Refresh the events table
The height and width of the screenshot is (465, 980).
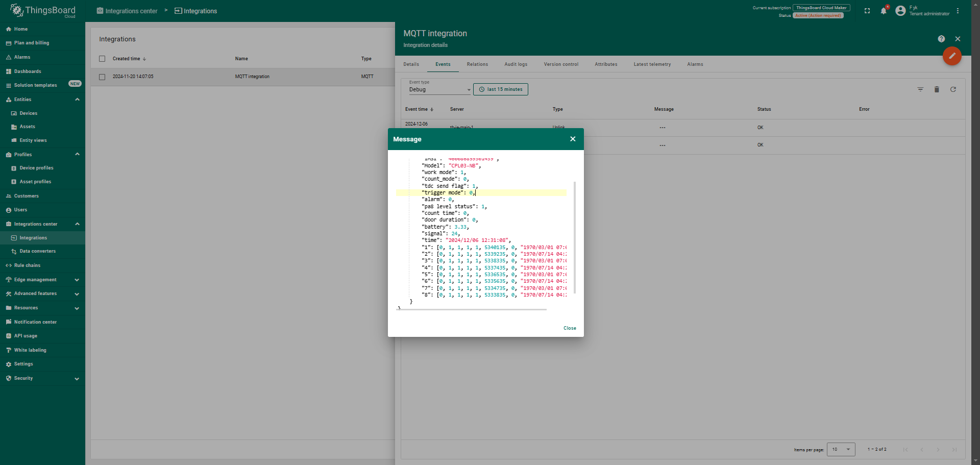point(953,89)
